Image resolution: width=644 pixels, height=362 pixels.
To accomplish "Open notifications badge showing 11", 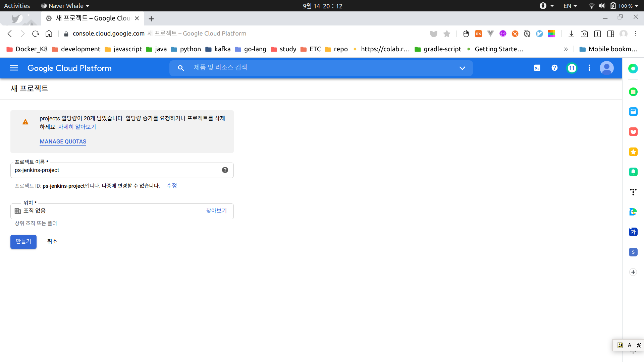I will 572,68.
